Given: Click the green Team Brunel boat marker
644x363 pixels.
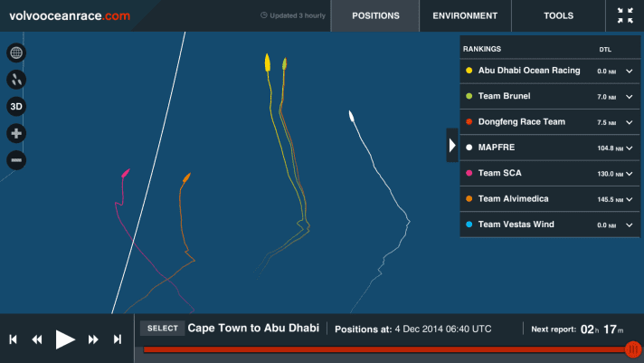Looking at the screenshot, I should 284,63.
